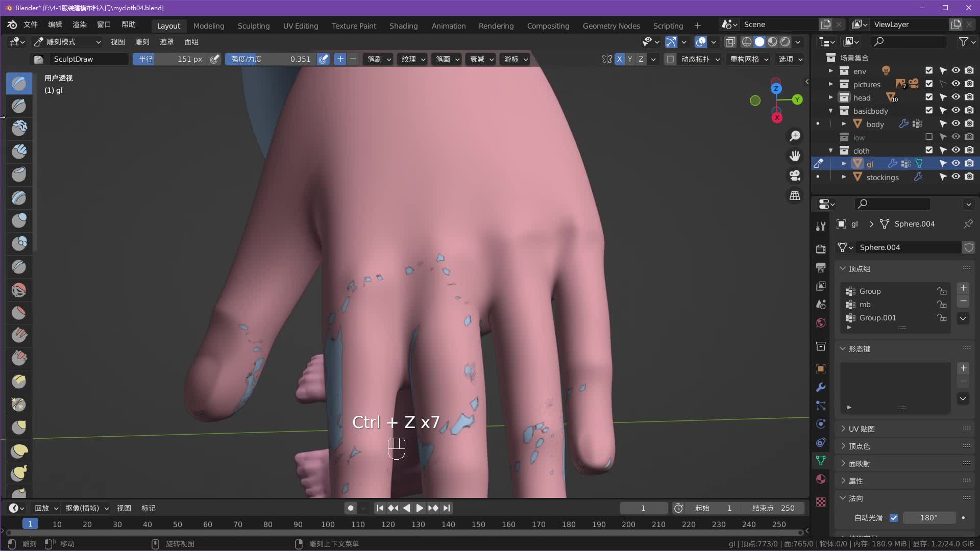Toggle camera view icon

[795, 176]
